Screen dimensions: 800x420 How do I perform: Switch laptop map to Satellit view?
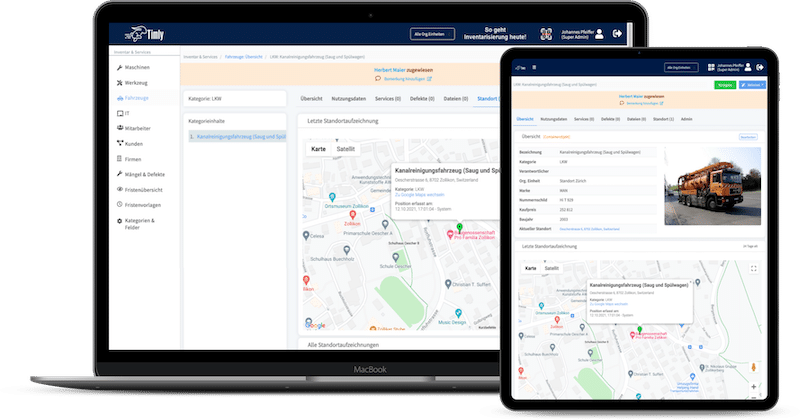pyautogui.click(x=345, y=149)
